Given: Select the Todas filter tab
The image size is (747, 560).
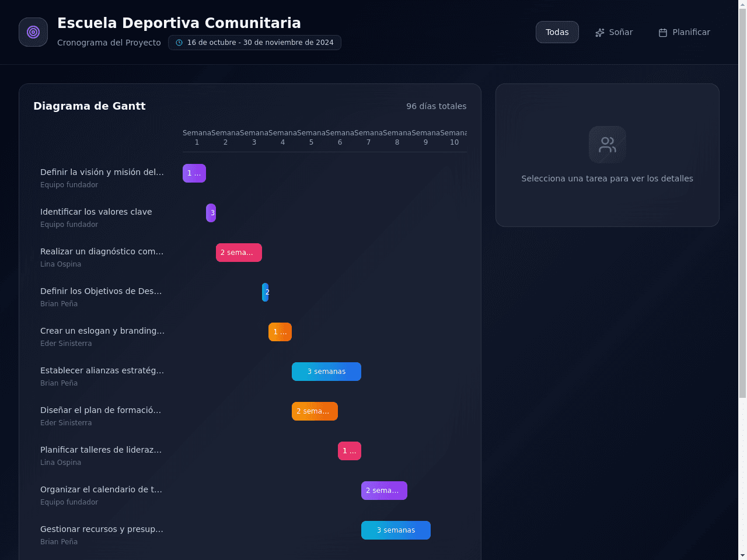Looking at the screenshot, I should pos(557,32).
